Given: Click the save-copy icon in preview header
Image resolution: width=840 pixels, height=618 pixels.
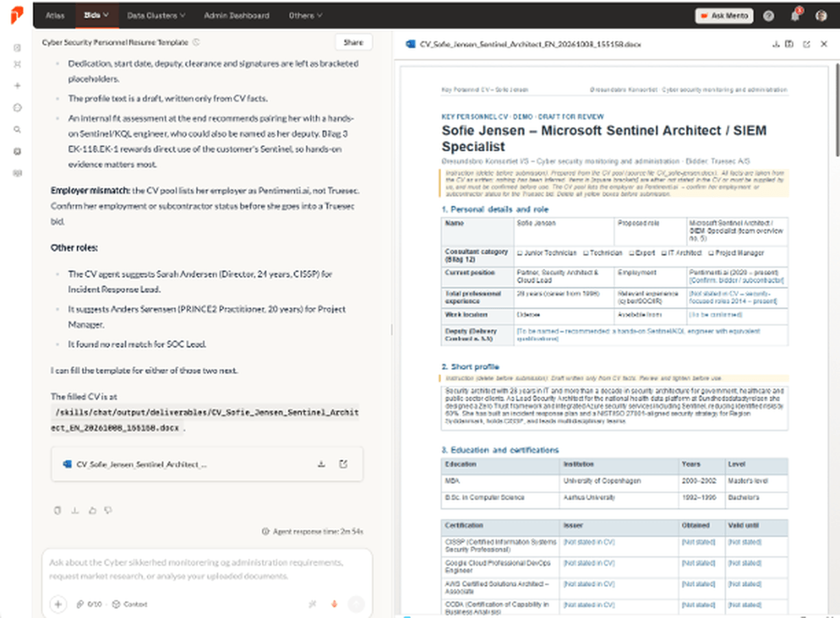Looking at the screenshot, I should [x=789, y=44].
